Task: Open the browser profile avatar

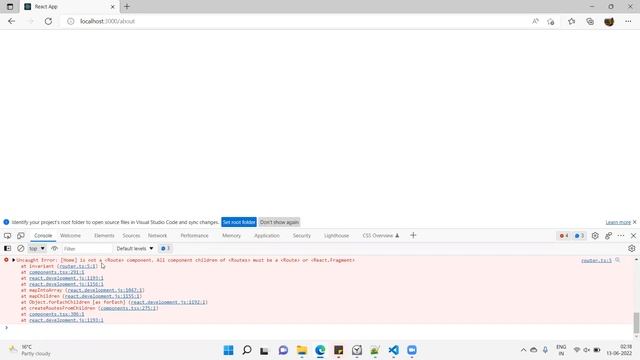Action: (609, 21)
